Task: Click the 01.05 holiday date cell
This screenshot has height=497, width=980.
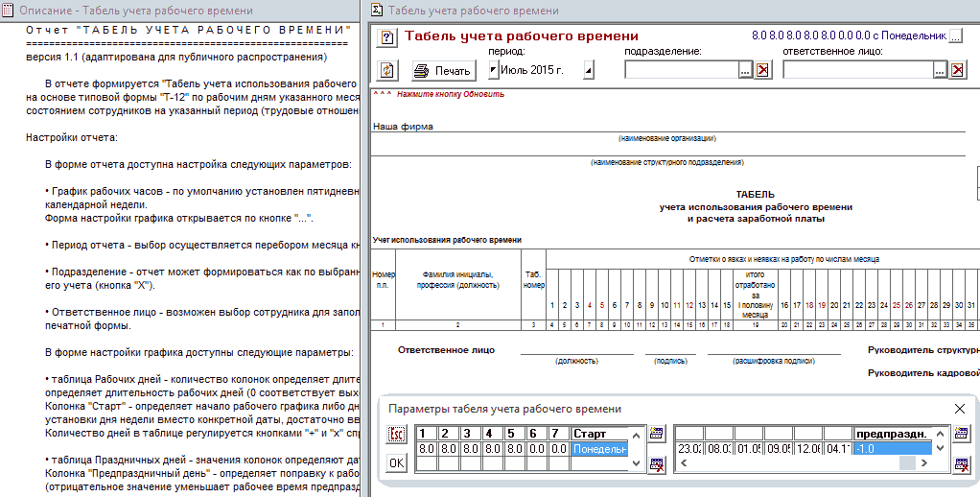Action: click(x=749, y=448)
